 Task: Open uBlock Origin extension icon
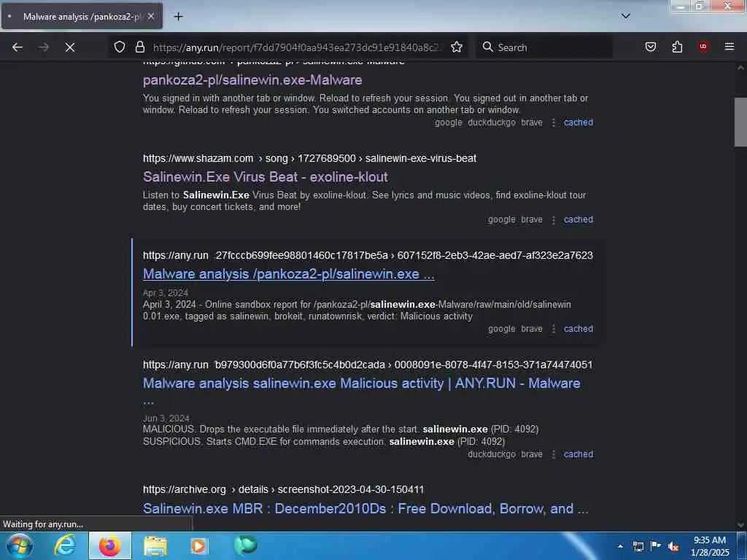point(703,46)
